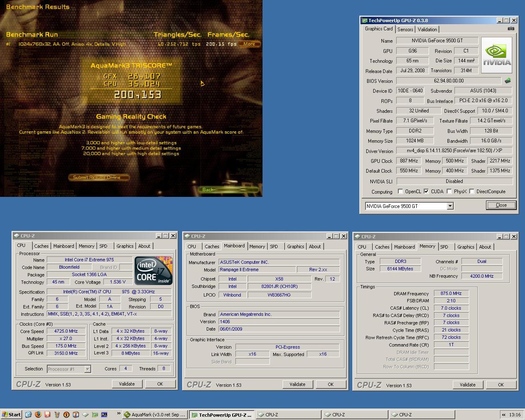Open the Firefox quick launch icon
This screenshot has width=525, height=420.
[38, 415]
